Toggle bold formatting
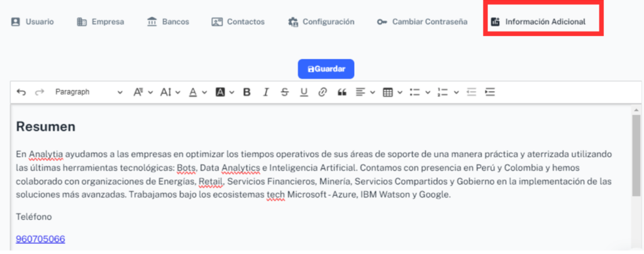The width and height of the screenshot is (644, 254). pyautogui.click(x=247, y=92)
